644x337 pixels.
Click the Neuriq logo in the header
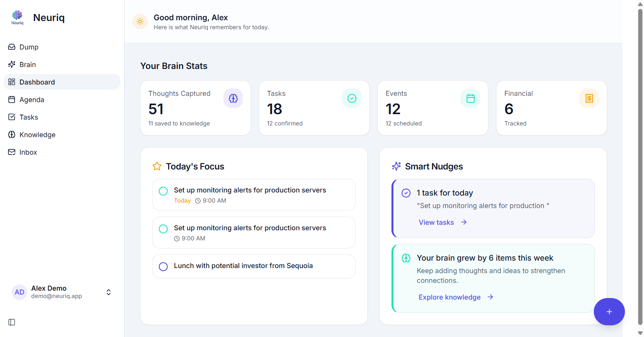pos(17,18)
